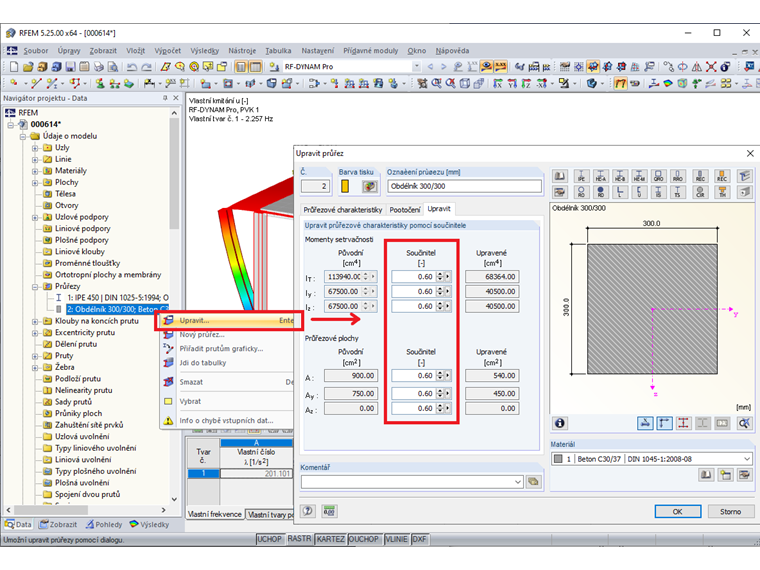Select the TS tee section icon
This screenshot has height=570, width=760.
pyautogui.click(x=678, y=192)
